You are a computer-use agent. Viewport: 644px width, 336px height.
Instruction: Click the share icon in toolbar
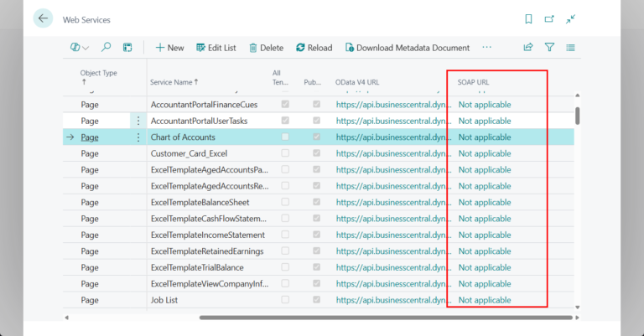pos(528,48)
